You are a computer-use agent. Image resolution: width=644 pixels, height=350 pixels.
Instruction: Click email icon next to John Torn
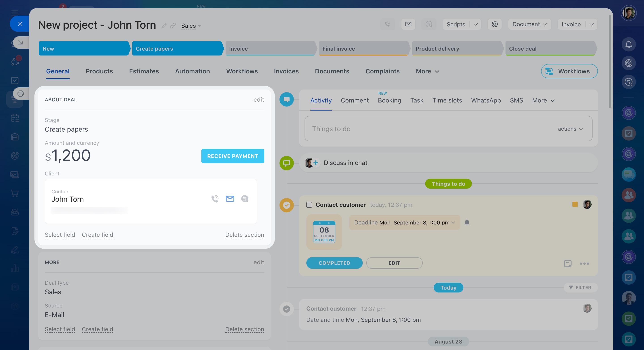coord(230,199)
